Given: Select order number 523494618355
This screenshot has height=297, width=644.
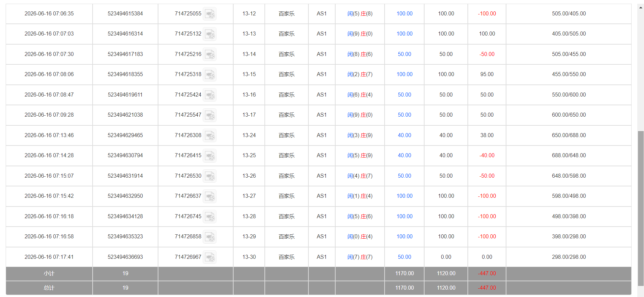Looking at the screenshot, I should pos(125,74).
